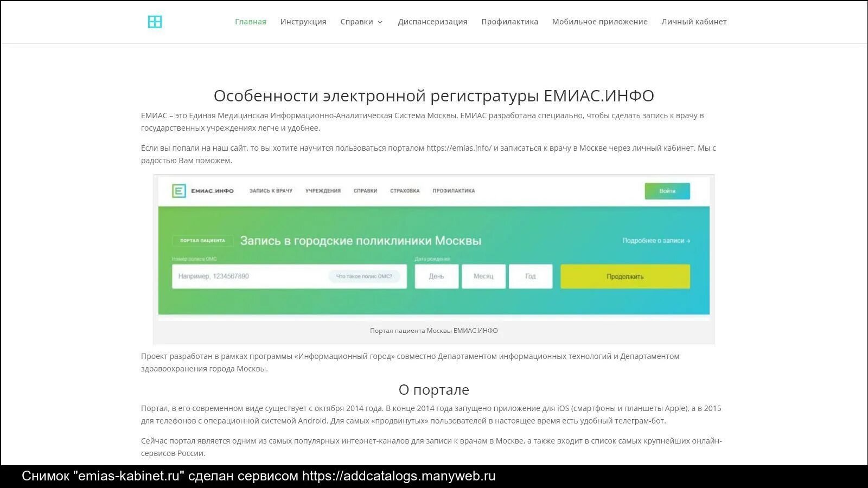Click the Портал пациента badge
The image size is (868, 488).
click(202, 240)
